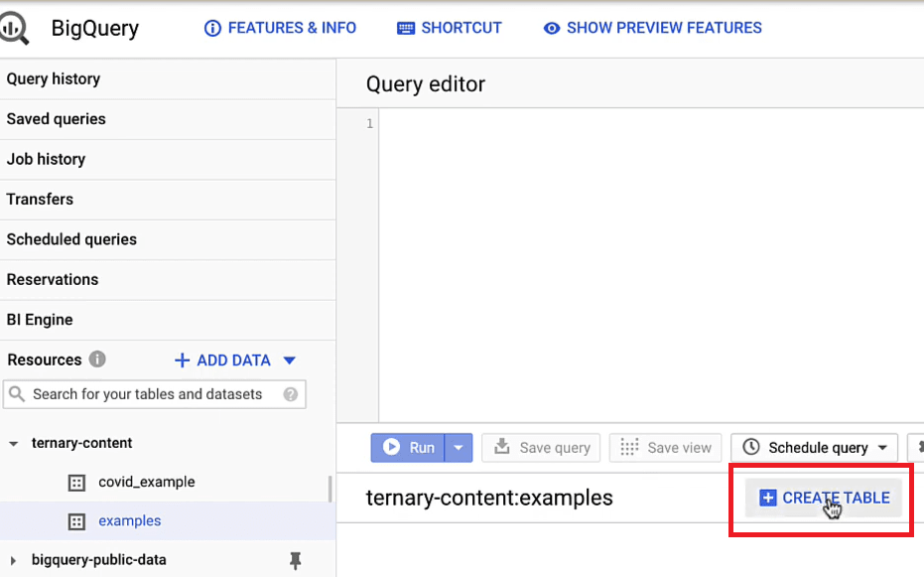Select the covid_example dataset

tap(147, 482)
